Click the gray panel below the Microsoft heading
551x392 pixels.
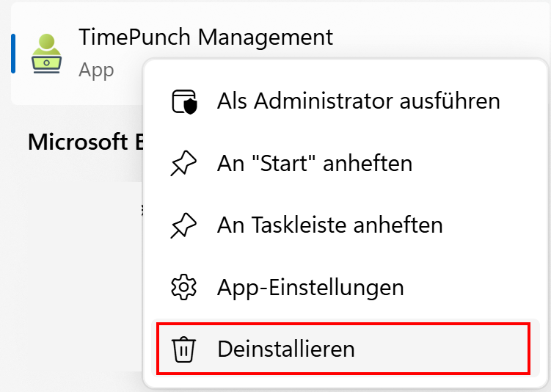pyautogui.click(x=73, y=279)
